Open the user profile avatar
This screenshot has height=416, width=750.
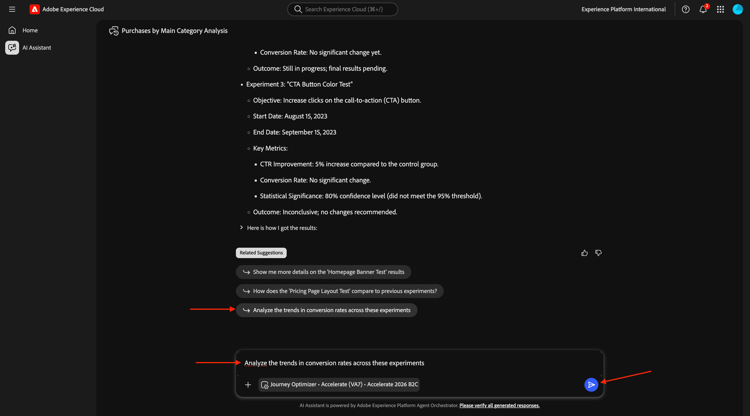point(738,9)
